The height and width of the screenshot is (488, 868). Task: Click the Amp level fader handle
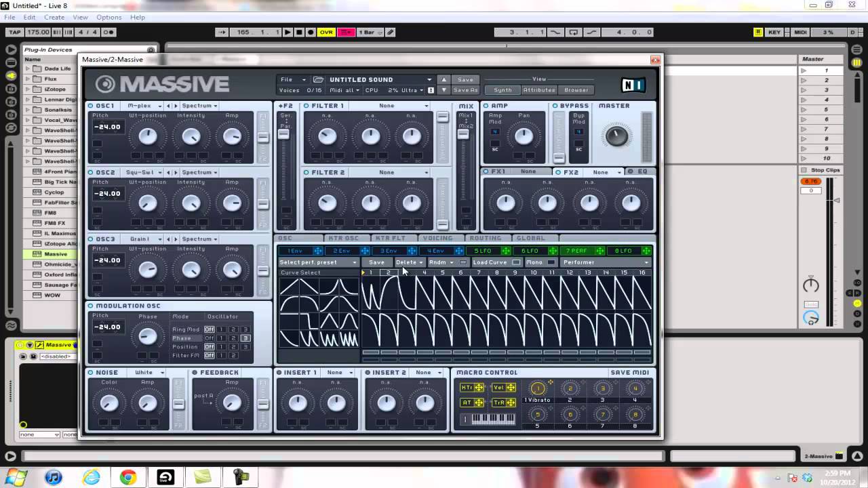coord(559,157)
